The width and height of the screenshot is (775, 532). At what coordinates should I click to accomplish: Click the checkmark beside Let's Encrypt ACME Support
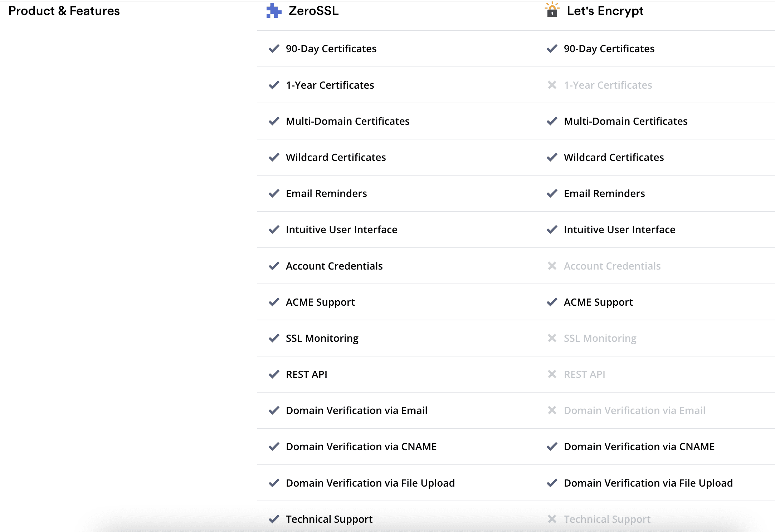pyautogui.click(x=552, y=302)
